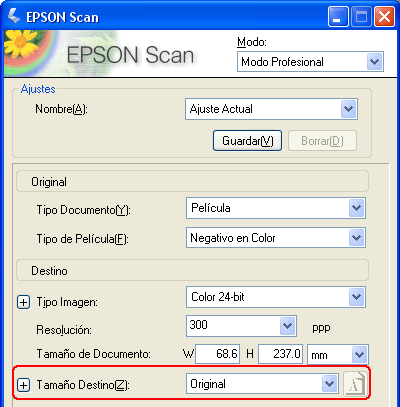Screen dimensions: 400x407
Task: Click the EPSON Scan scanner icon in title bar
Action: [15, 16]
